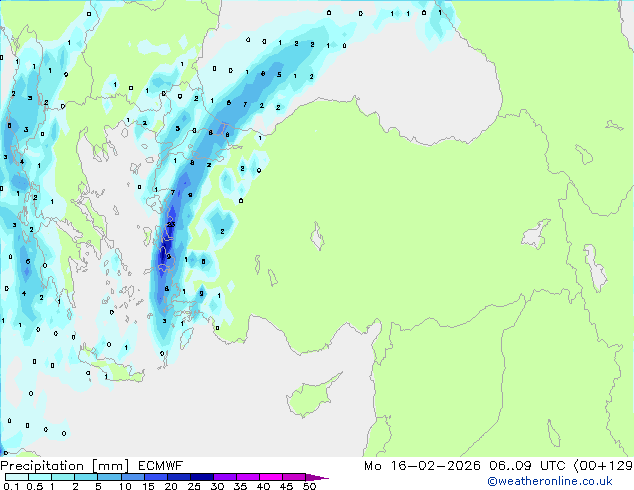Click the 30–35 mm purple legend swatch
634x490 pixels.
click(224, 477)
